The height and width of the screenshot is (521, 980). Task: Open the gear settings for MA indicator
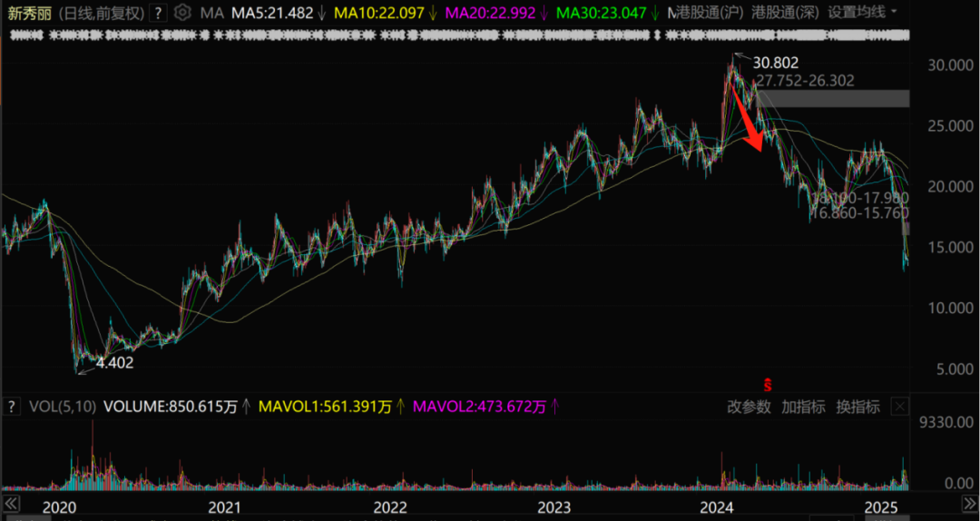point(181,13)
